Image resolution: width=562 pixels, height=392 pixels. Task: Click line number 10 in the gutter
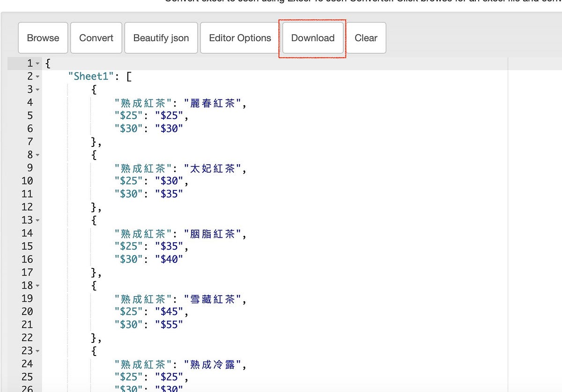[x=27, y=181]
